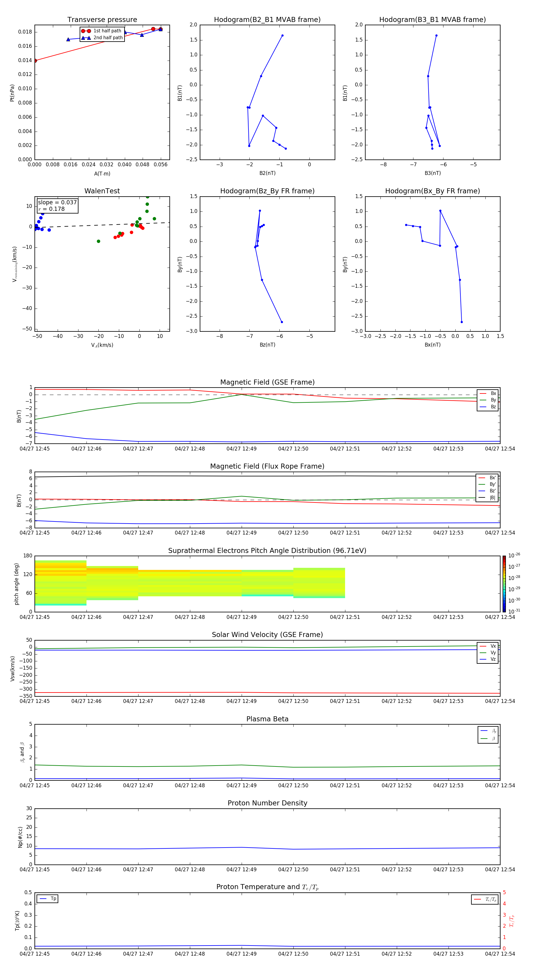Click the pitch angle colorbar gradient
This screenshot has height=980, width=535.
coord(504,584)
